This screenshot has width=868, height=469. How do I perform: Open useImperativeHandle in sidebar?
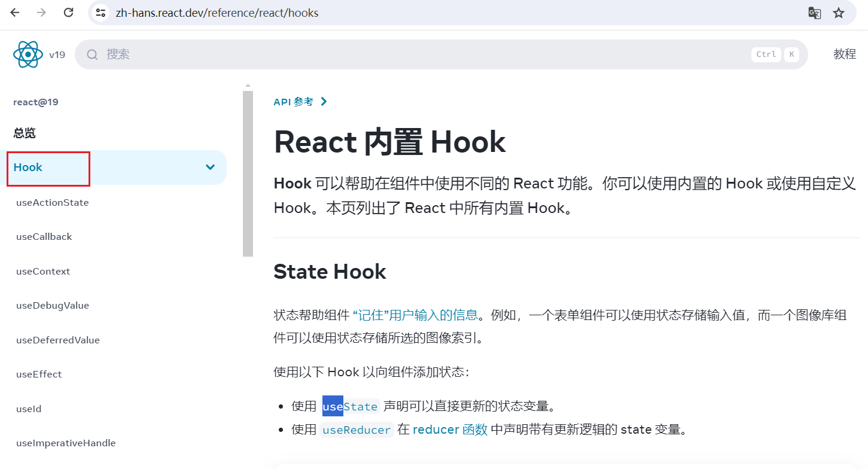tap(66, 443)
